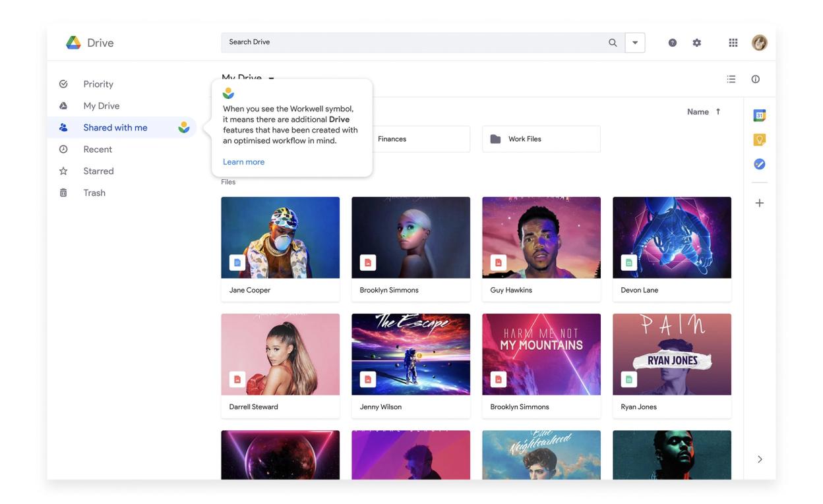The width and height of the screenshot is (823, 504).
Task: Click the Guy Hawkins file name
Action: [x=511, y=290]
